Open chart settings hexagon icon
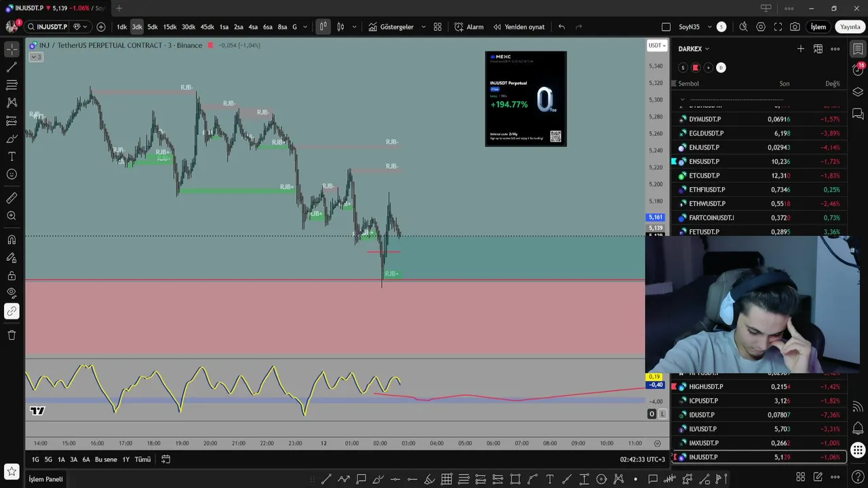This screenshot has height=488, width=868. [x=761, y=27]
